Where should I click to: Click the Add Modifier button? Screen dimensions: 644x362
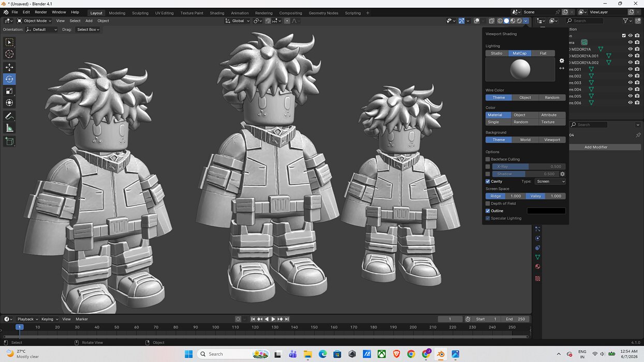(596, 147)
